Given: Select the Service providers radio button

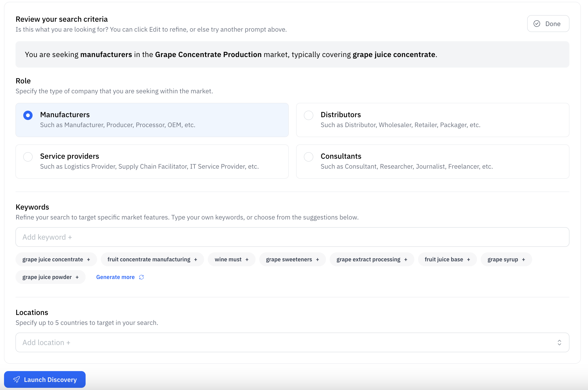Looking at the screenshot, I should (28, 157).
